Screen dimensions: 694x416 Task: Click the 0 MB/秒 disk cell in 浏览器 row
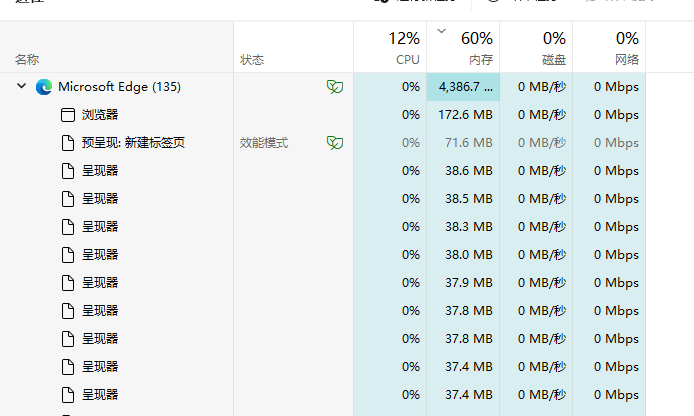tap(536, 115)
